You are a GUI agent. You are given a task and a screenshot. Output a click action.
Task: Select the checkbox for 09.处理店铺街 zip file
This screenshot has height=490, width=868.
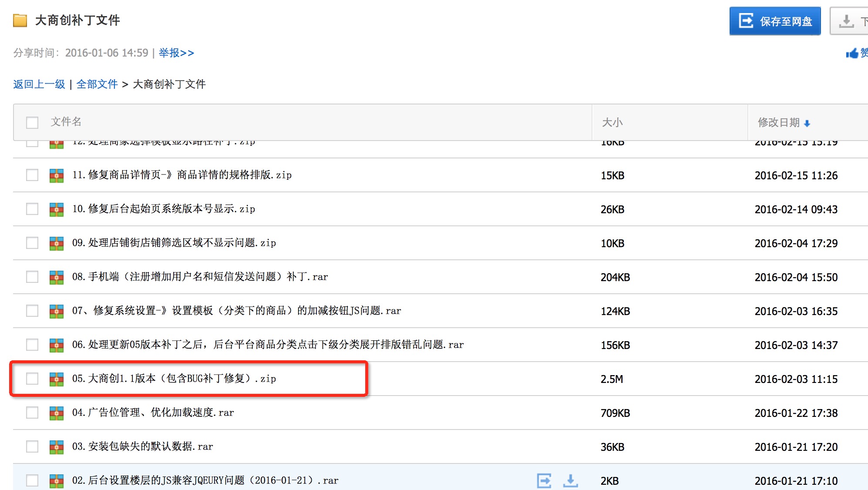point(32,243)
